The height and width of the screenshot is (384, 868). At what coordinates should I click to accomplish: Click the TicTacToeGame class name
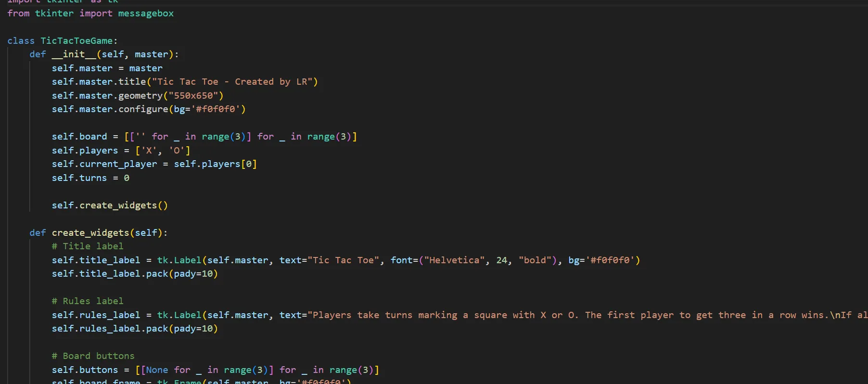click(77, 41)
